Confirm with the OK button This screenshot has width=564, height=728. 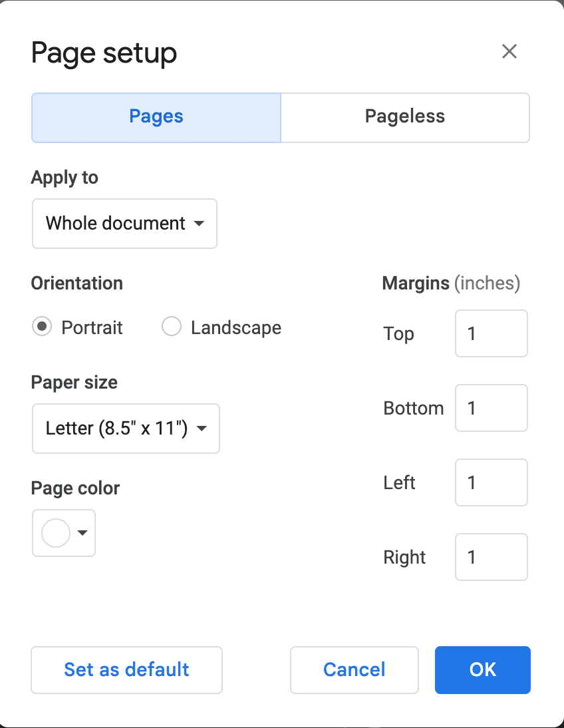click(x=482, y=669)
